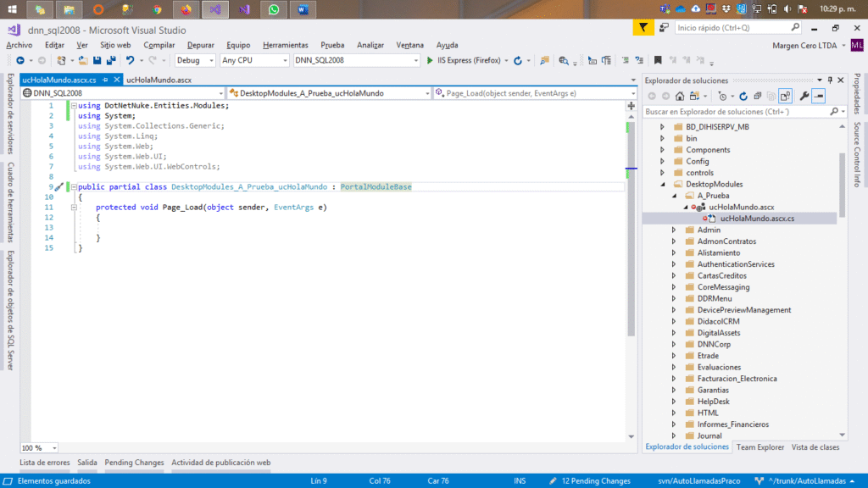The image size is (868, 488).
Task: Collapse the class outline at line 9
Action: coord(74,187)
